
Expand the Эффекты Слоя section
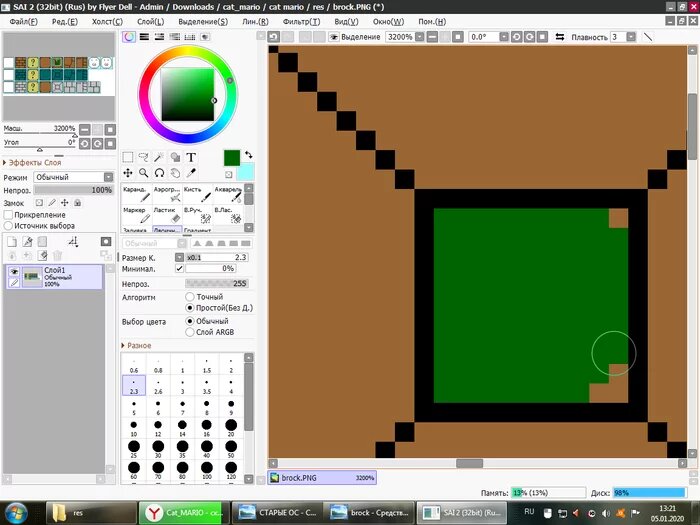tap(32, 162)
